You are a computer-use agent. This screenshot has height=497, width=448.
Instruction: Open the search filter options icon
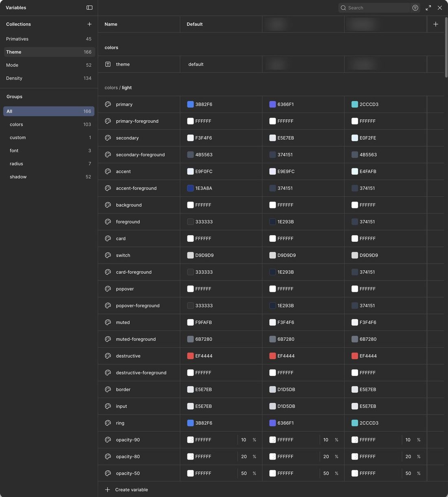pos(415,8)
